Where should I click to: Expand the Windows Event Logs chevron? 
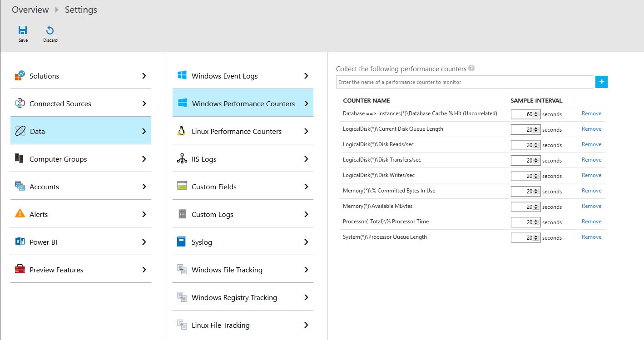tap(306, 76)
